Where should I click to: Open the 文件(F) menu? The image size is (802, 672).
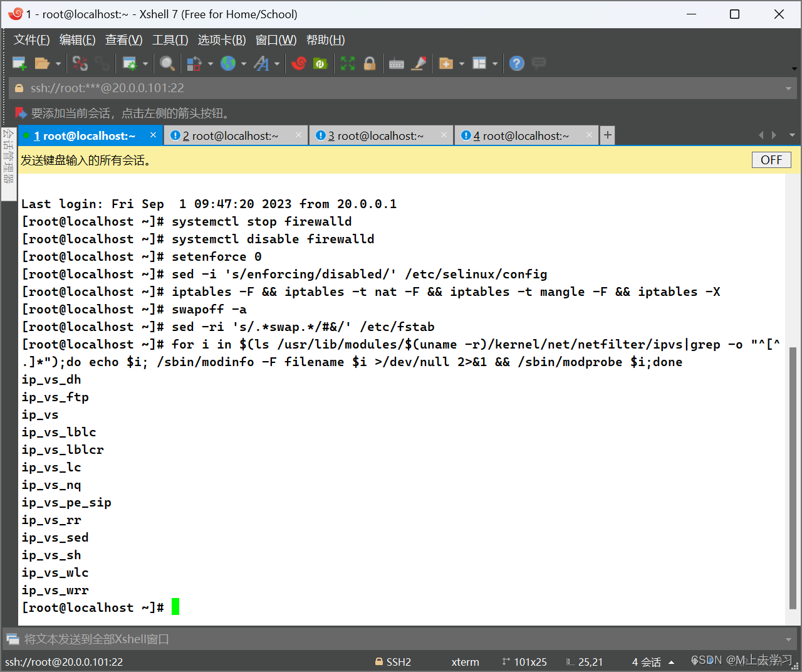[32, 40]
